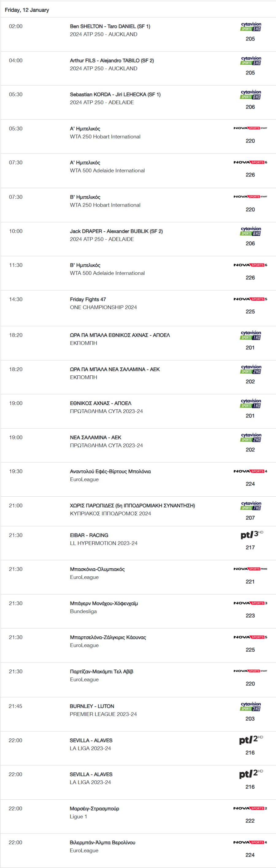Click channel number 207 under Sports 7HD
Image resolution: width=276 pixels, height=868 pixels.
(250, 518)
